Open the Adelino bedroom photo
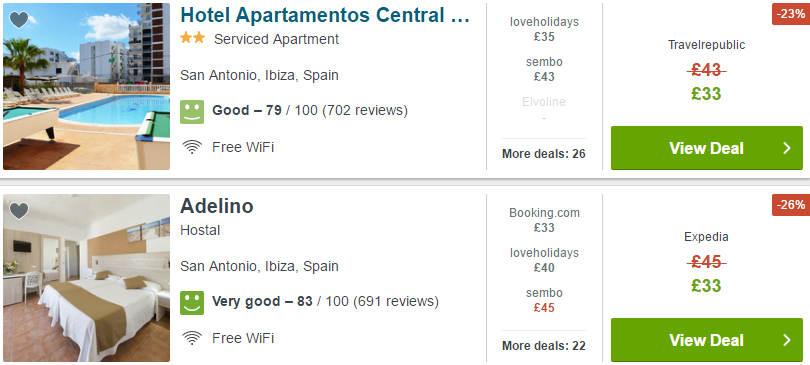The image size is (810, 365). [86, 278]
